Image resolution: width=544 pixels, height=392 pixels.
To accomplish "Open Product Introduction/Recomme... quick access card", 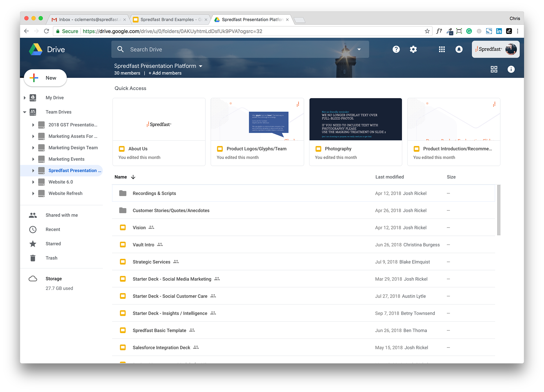I will click(454, 132).
